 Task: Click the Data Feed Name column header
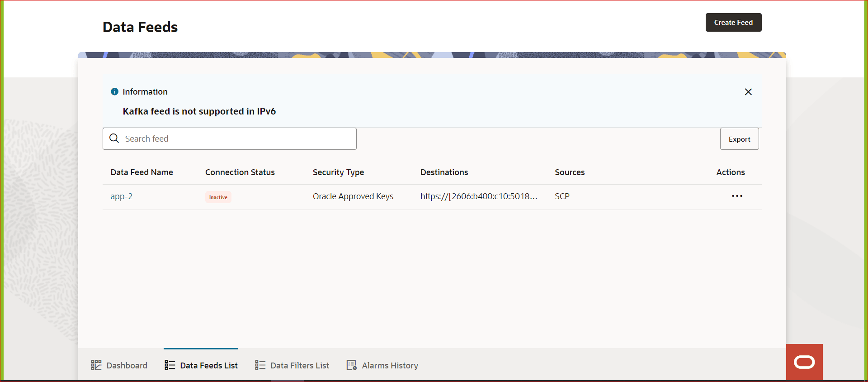click(142, 172)
